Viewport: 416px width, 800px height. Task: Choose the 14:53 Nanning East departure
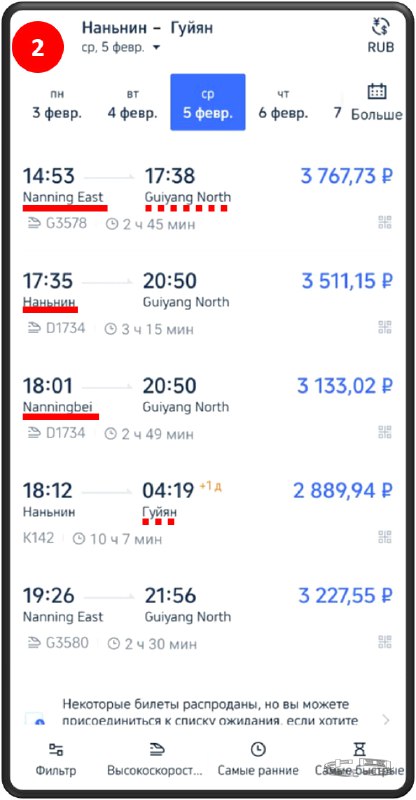[x=208, y=199]
